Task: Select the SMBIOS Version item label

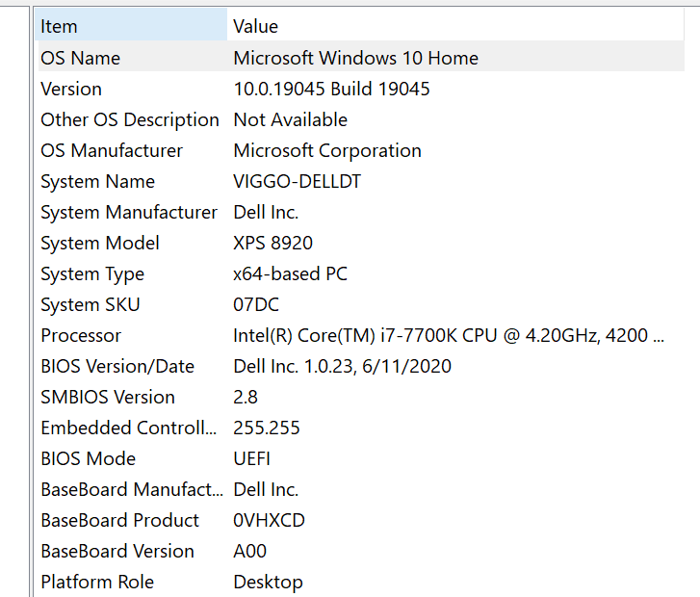Action: [x=108, y=397]
